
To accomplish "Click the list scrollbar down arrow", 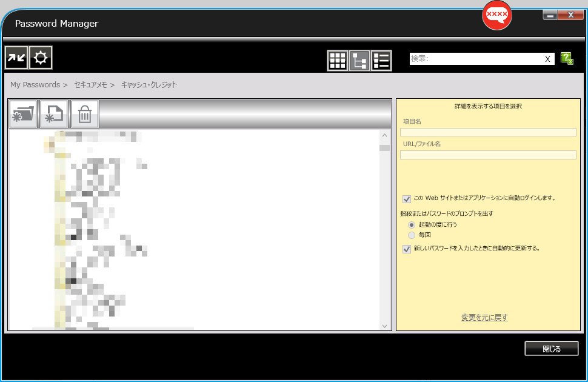I will [384, 326].
